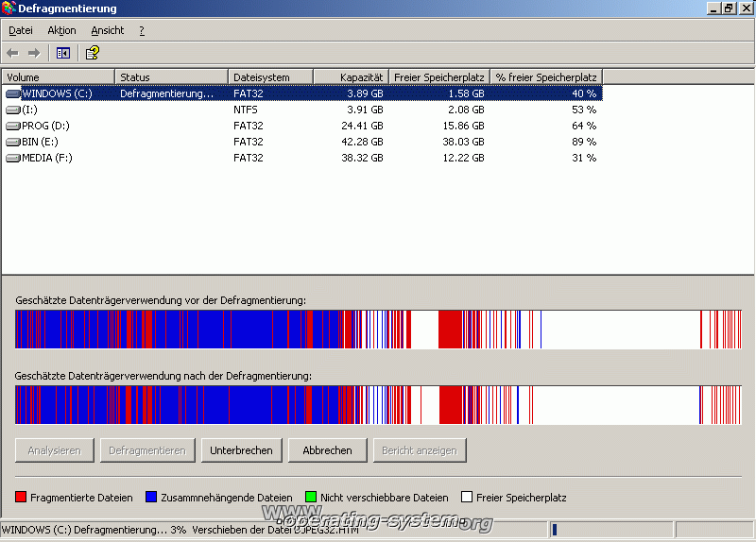Sort by the Dateisystem column header
Screen dimensions: 756x542
270,77
